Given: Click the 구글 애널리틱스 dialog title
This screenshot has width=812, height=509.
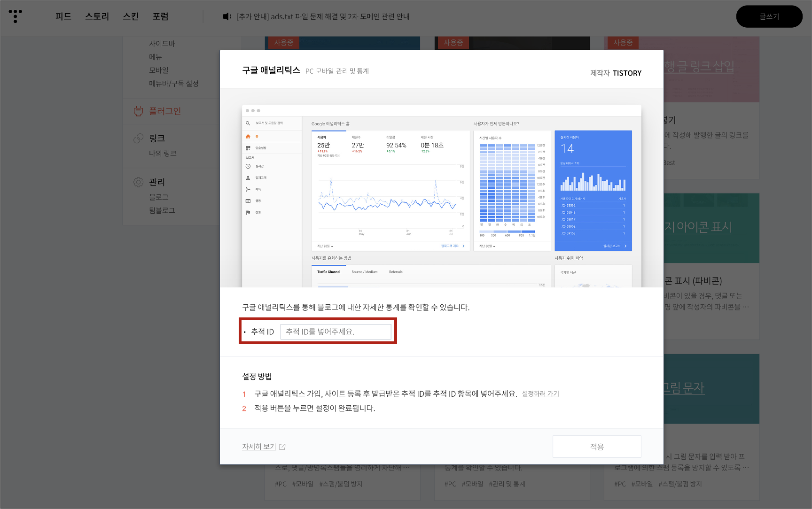Looking at the screenshot, I should [271, 70].
